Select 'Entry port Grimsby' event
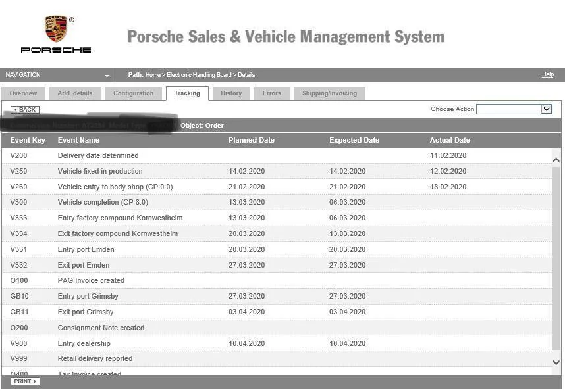The image size is (565, 392). [88, 296]
